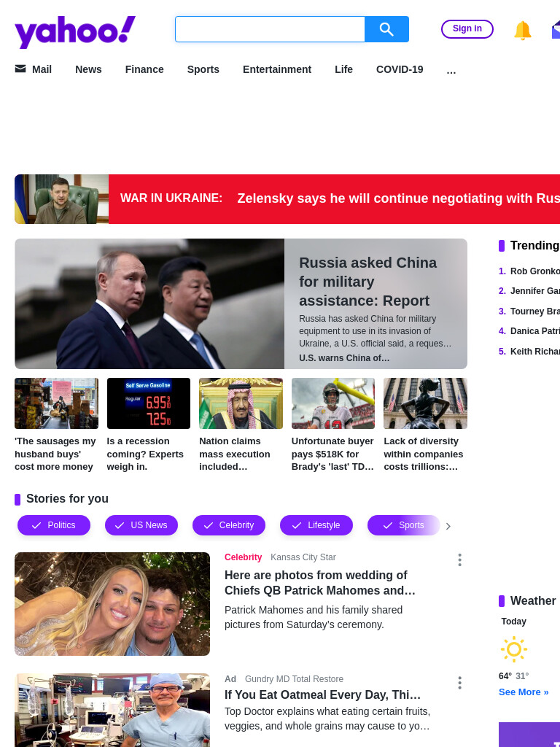The width and height of the screenshot is (560, 747).
Task: Show more topic filters with right chevron
Action: click(448, 526)
